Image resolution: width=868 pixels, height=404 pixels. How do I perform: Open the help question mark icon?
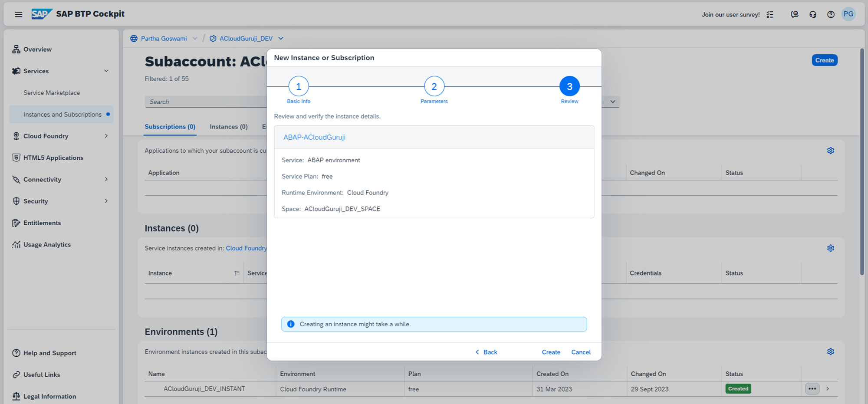click(x=831, y=14)
